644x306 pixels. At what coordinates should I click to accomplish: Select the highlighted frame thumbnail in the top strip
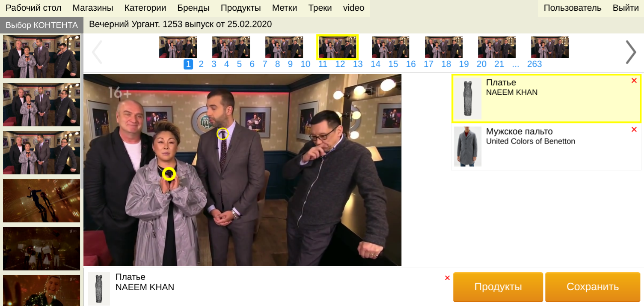pos(337,47)
